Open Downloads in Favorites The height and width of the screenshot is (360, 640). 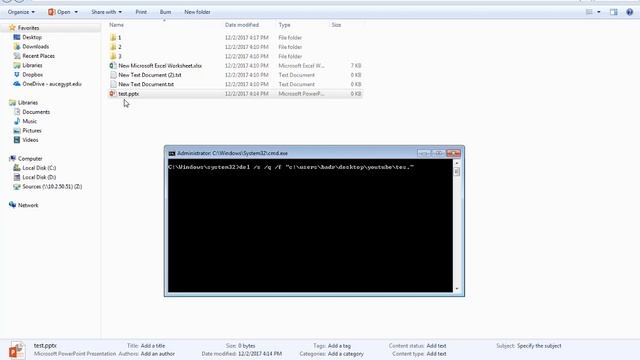36,47
